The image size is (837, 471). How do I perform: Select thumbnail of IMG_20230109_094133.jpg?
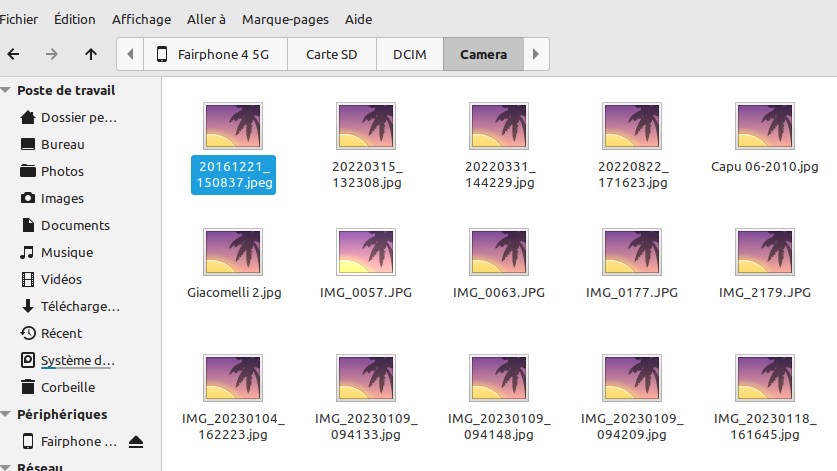(366, 378)
